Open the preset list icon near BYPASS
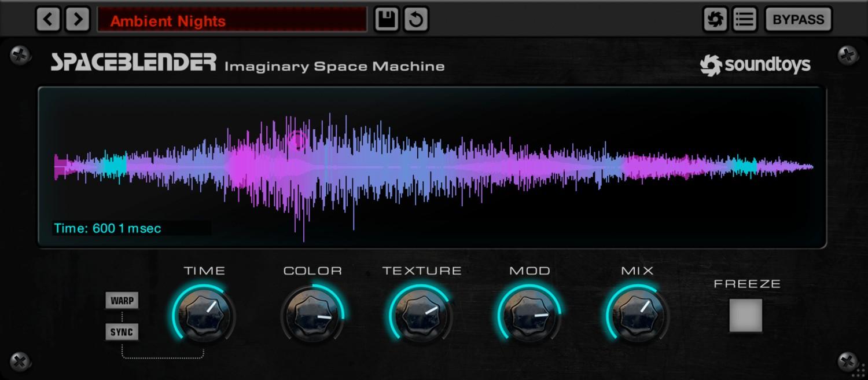 tap(744, 19)
